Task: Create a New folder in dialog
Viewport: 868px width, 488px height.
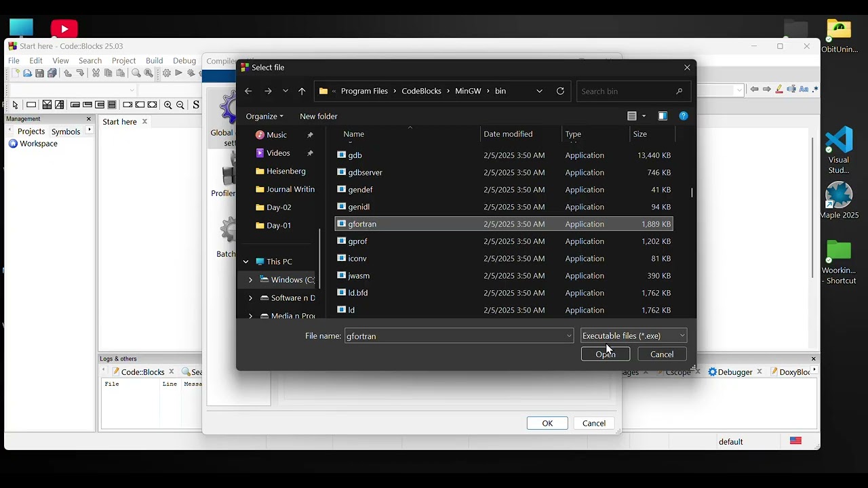Action: tap(318, 116)
